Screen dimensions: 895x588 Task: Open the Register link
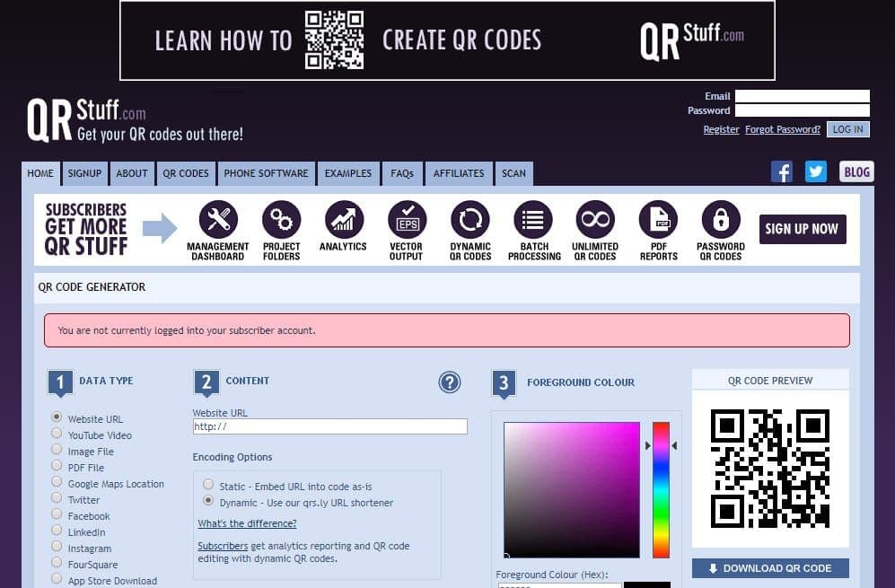(721, 129)
